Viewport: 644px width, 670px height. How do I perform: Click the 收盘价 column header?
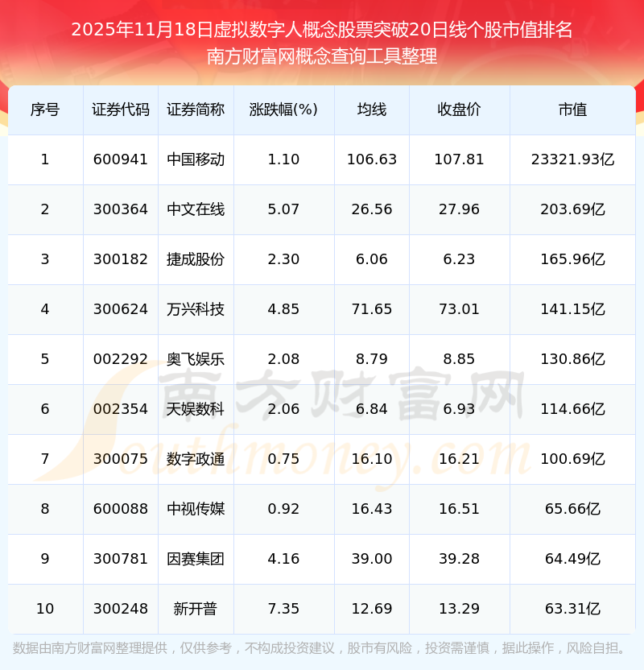459,110
